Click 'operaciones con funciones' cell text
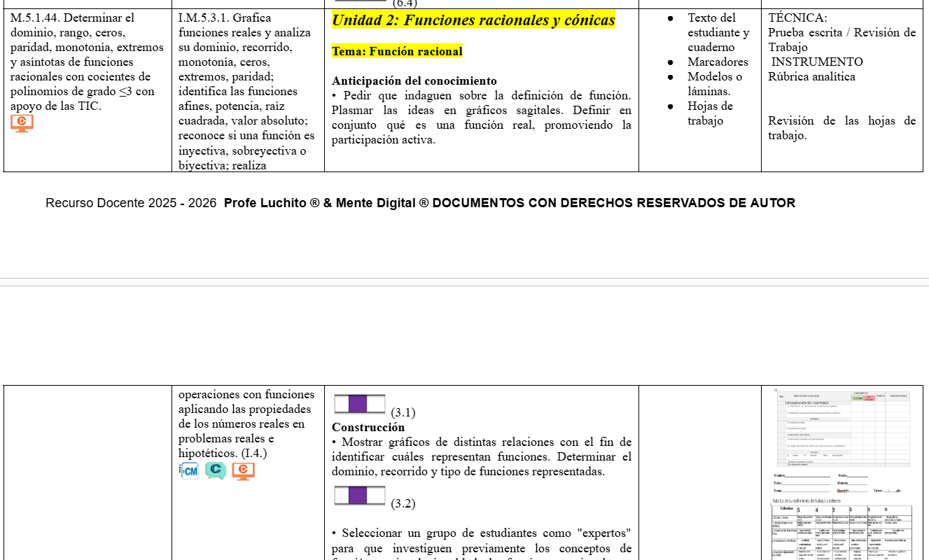The image size is (929, 560). [246, 395]
